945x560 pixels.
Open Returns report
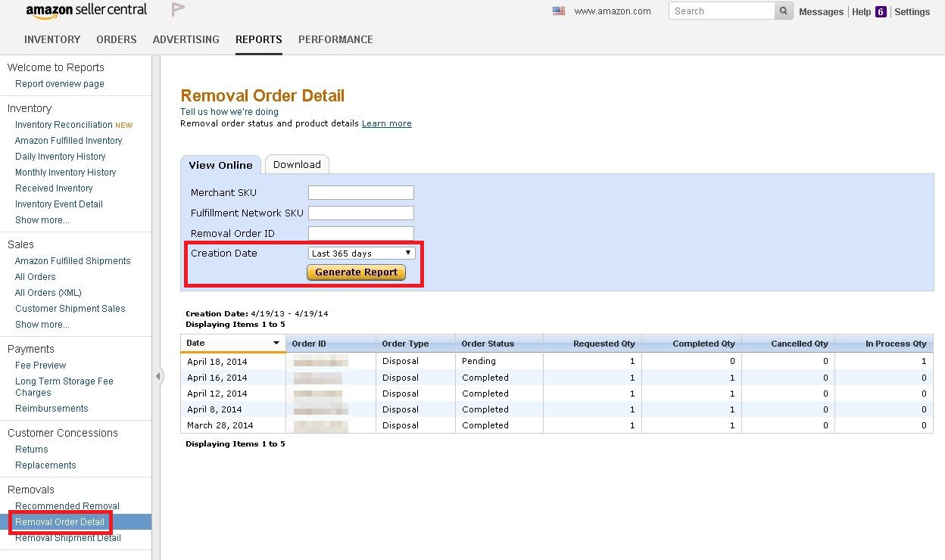[x=32, y=450]
